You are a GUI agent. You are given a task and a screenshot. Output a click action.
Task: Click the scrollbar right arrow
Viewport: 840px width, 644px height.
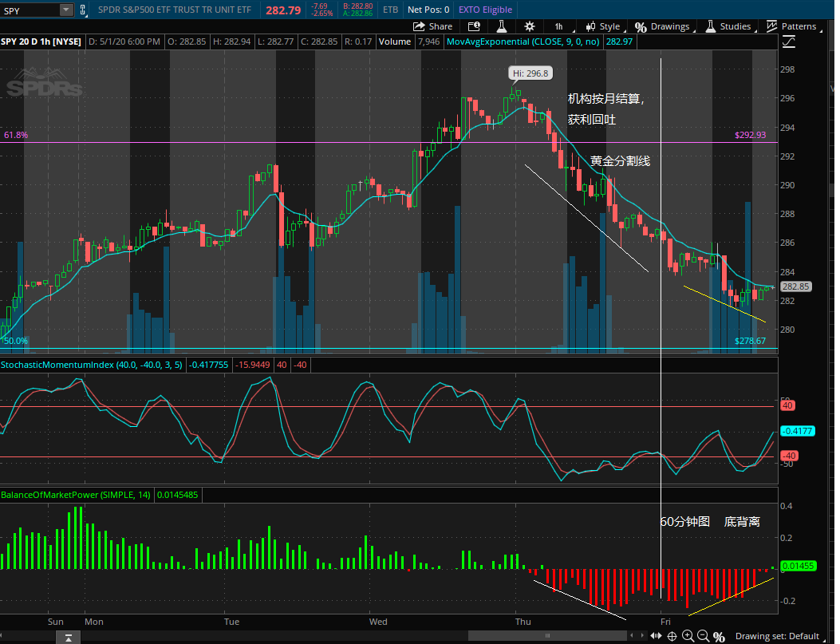[x=642, y=635]
